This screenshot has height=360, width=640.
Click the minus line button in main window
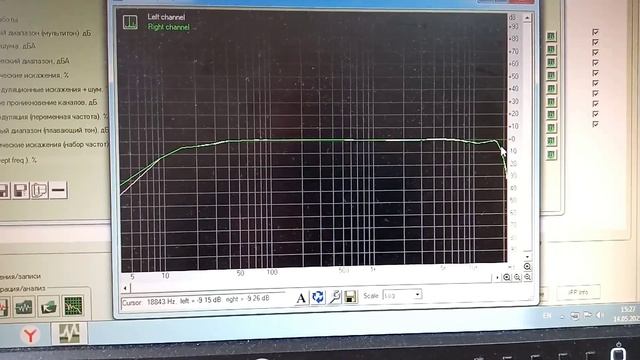click(58, 190)
